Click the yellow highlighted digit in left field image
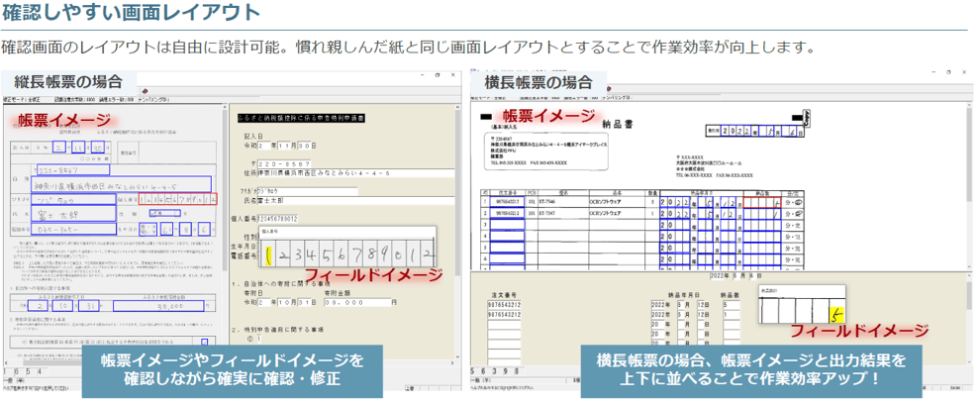This screenshot has width=980, height=406. pos(267,255)
